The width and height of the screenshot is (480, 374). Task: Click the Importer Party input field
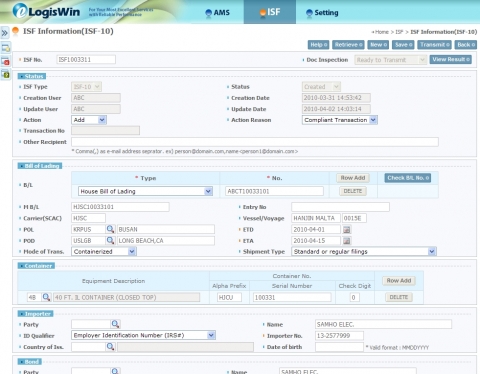91,324
